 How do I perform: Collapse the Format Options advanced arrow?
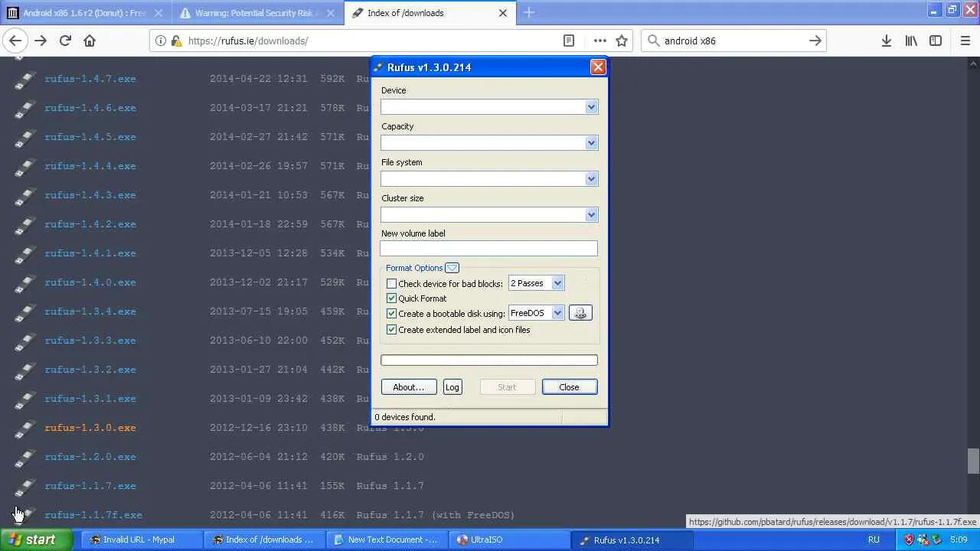coord(452,268)
